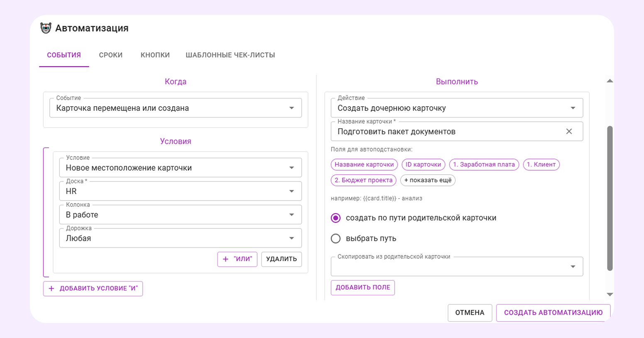Viewport: 644px width, 338px height.
Task: Insert the '2. Бюджет проекта' chip
Action: [x=363, y=180]
